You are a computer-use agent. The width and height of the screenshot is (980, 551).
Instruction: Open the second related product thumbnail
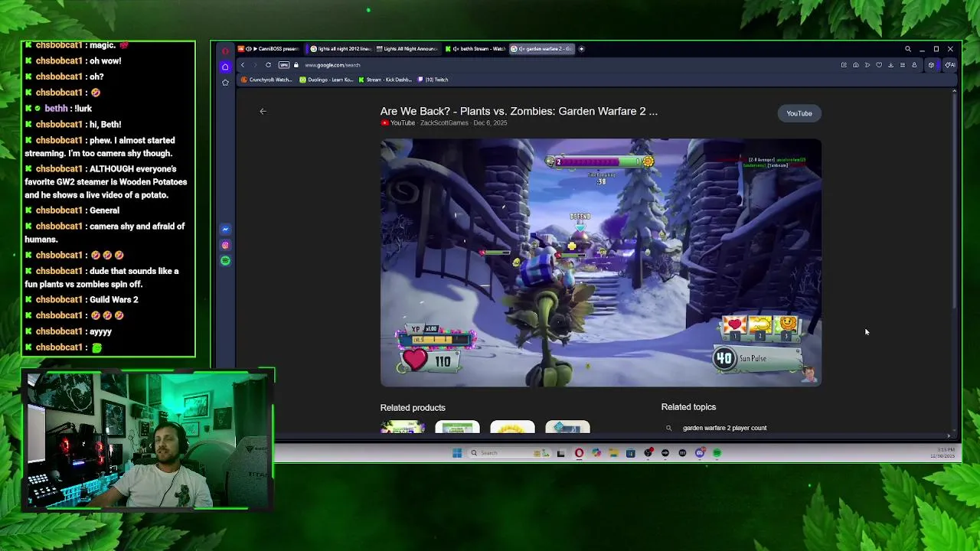(x=458, y=427)
